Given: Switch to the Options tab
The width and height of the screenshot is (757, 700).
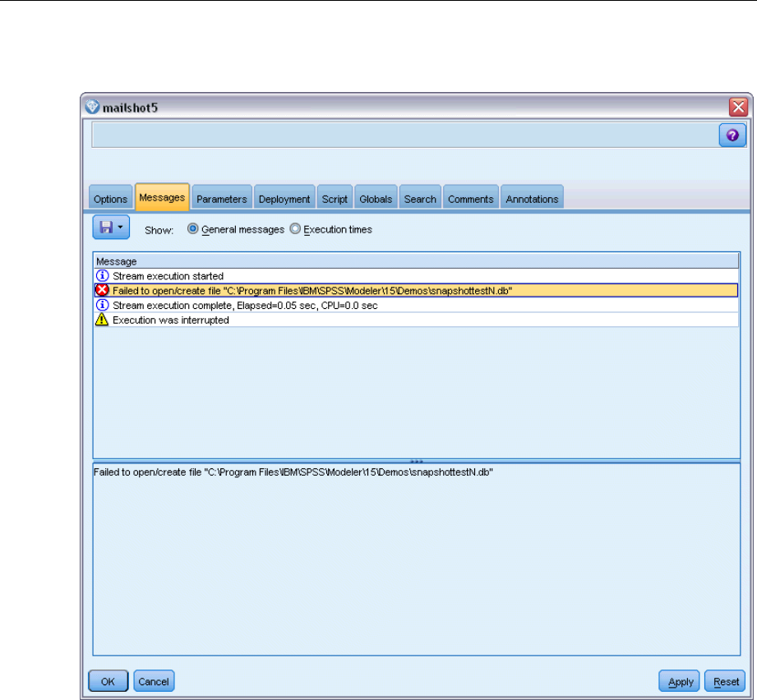Looking at the screenshot, I should tap(110, 199).
